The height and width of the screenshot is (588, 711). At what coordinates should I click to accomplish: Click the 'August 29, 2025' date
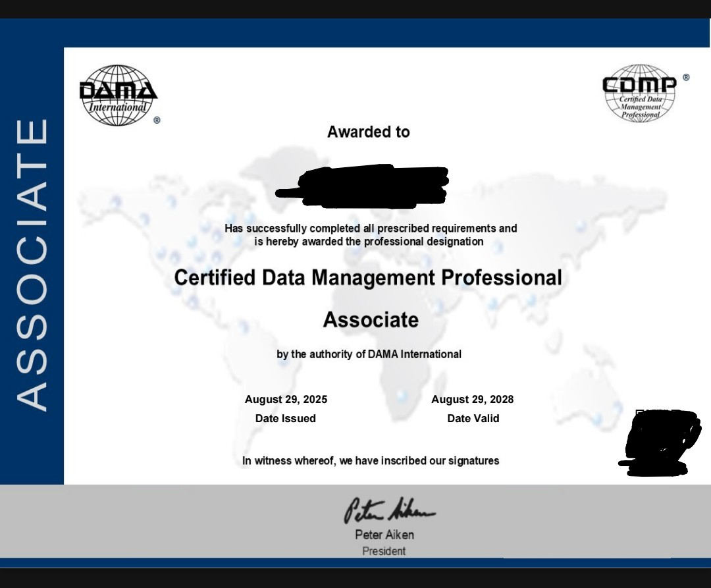tap(286, 400)
